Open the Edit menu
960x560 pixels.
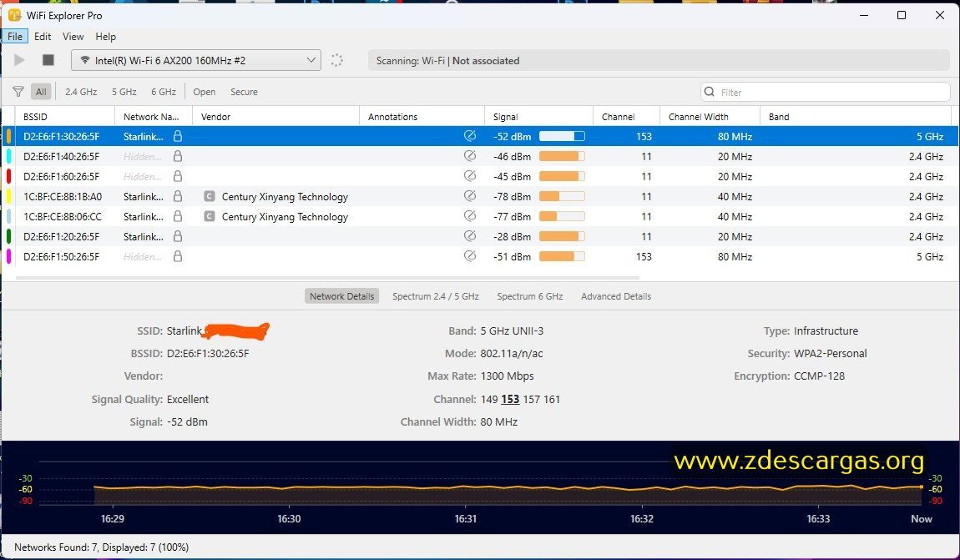coord(43,37)
